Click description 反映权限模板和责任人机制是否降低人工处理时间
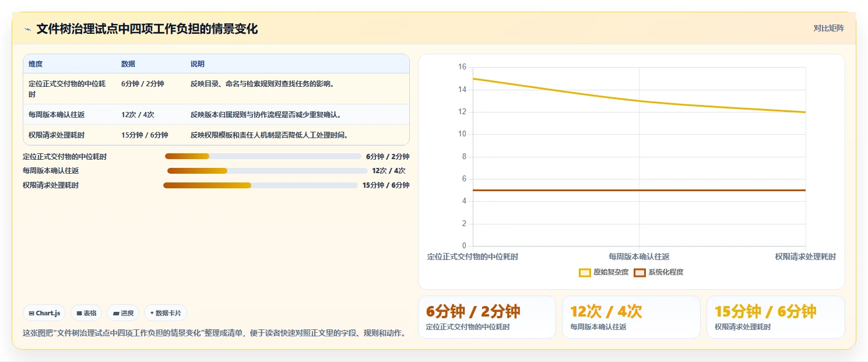The image size is (868, 362). (270, 135)
